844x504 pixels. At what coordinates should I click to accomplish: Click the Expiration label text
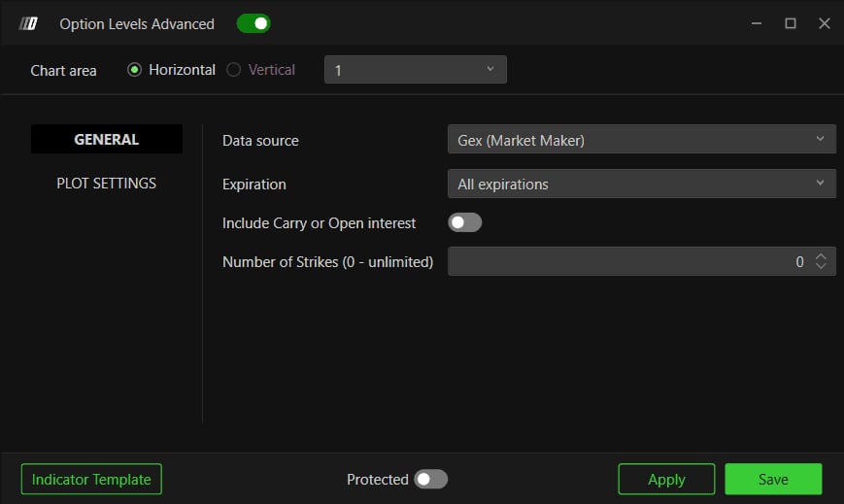[254, 185]
